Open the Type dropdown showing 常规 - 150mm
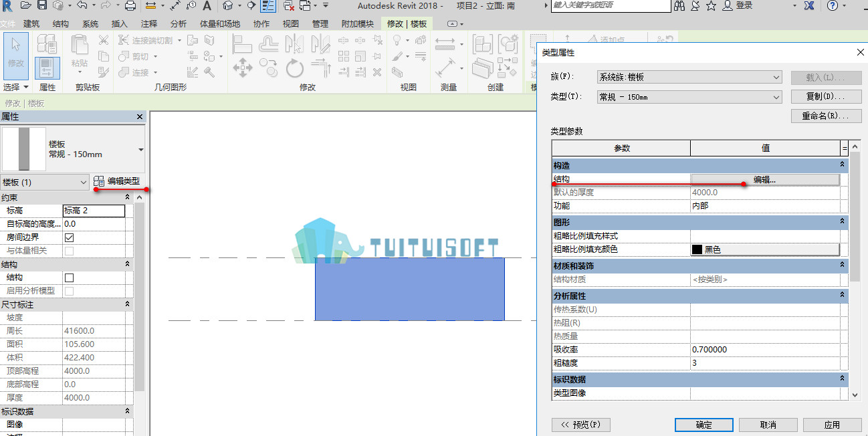The height and width of the screenshot is (436, 868). tap(689, 98)
